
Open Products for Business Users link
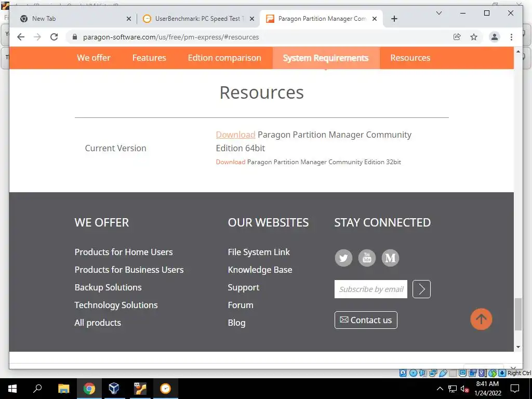129,270
